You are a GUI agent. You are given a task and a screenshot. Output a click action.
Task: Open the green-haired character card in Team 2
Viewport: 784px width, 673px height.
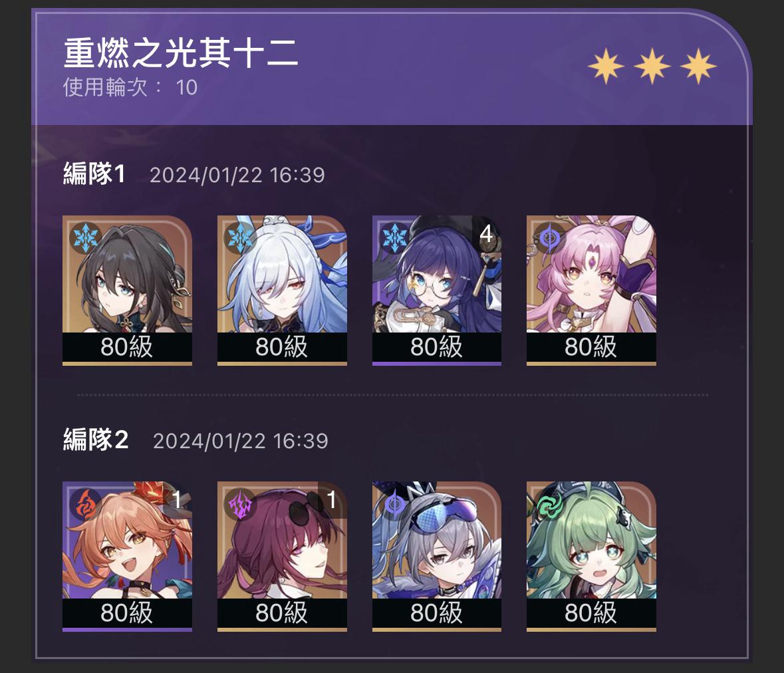(591, 557)
